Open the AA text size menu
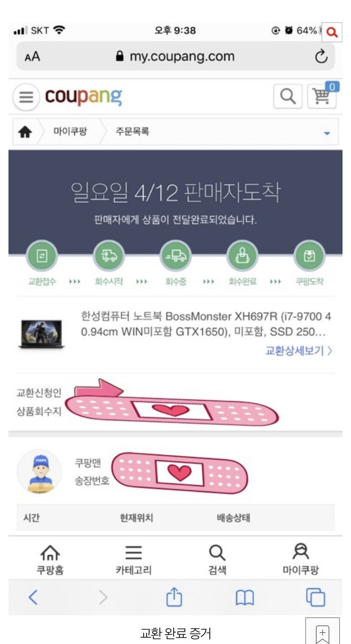The width and height of the screenshot is (351, 644). click(x=32, y=57)
